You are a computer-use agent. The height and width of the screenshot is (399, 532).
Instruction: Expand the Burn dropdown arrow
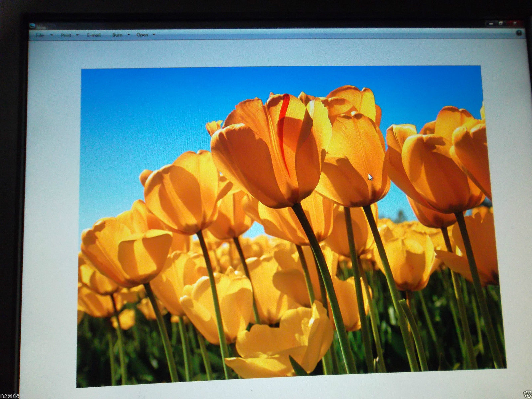click(129, 34)
